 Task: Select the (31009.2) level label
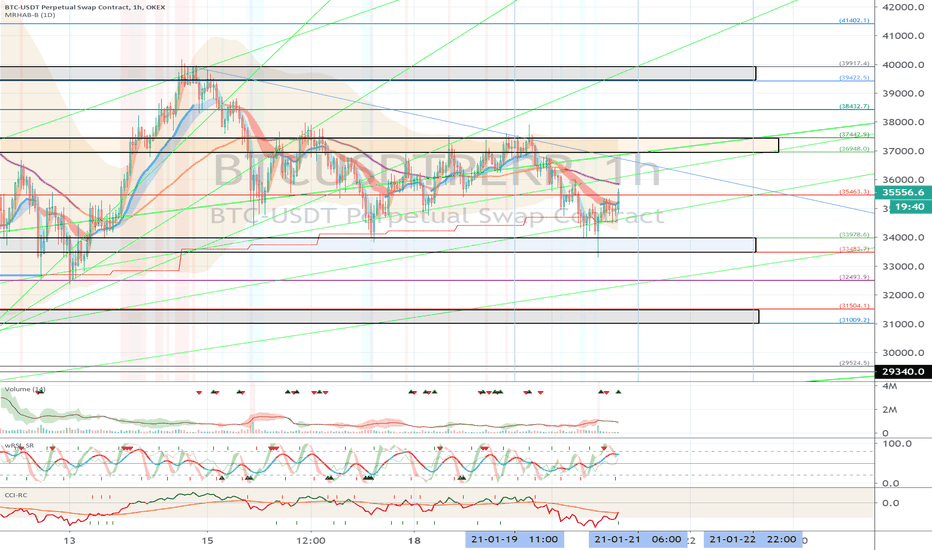tap(854, 320)
